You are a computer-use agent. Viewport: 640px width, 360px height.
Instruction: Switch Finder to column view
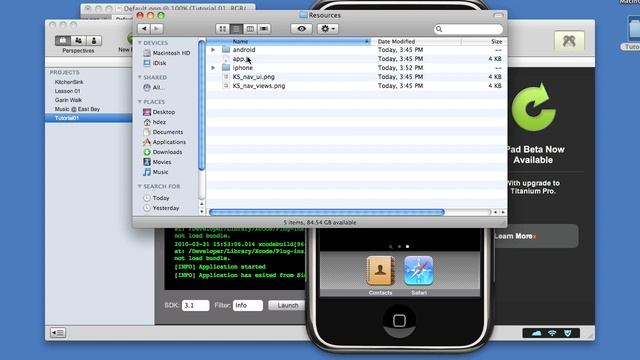(x=250, y=29)
